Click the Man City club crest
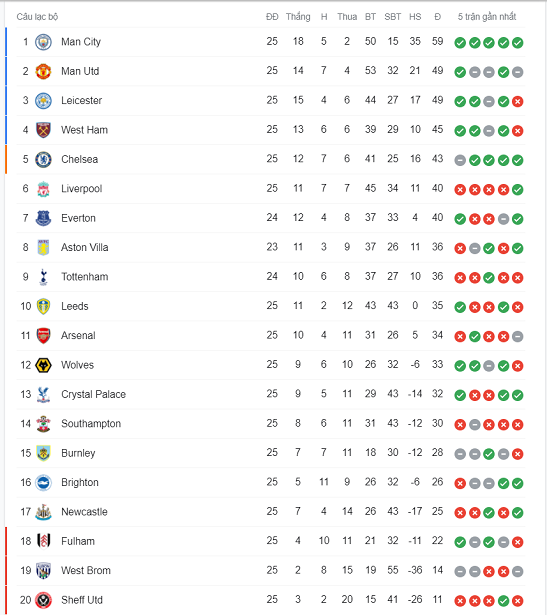The height and width of the screenshot is (615, 547). pyautogui.click(x=43, y=42)
